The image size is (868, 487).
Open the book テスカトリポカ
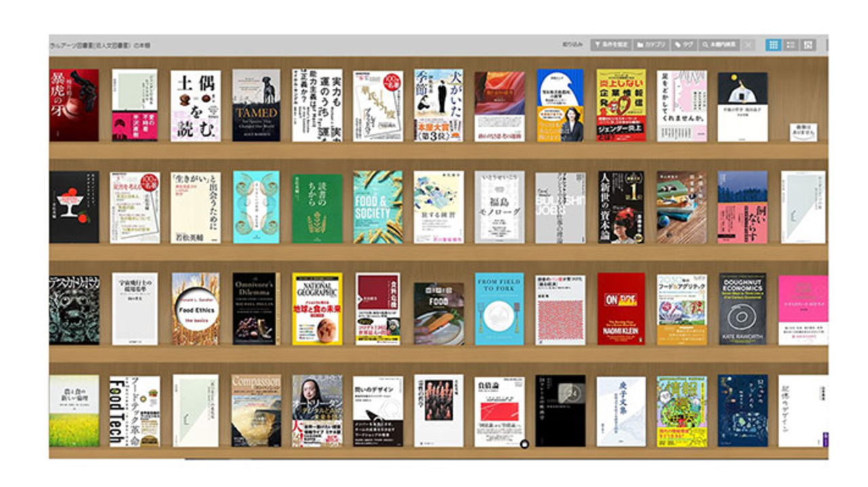click(74, 309)
